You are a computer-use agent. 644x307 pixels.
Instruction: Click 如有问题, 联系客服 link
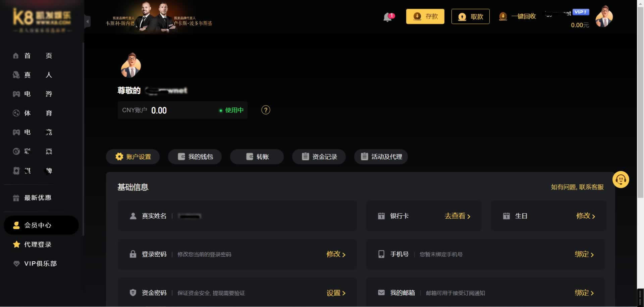pyautogui.click(x=577, y=187)
